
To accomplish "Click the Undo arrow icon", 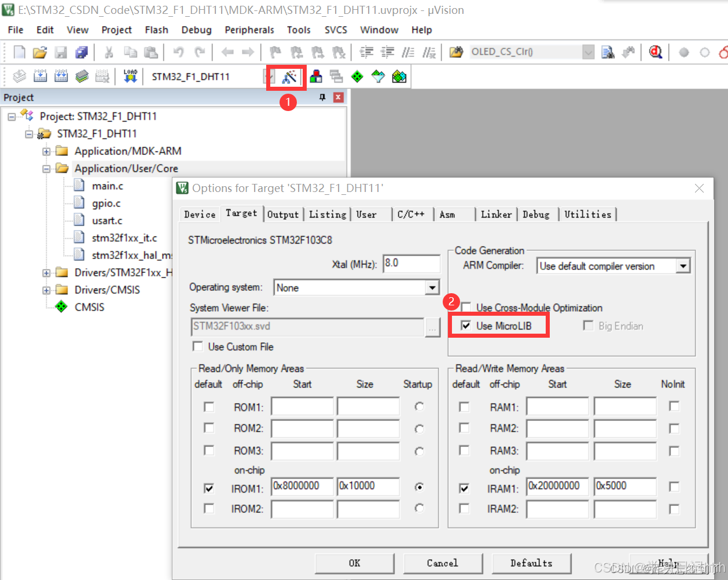I will 179,52.
